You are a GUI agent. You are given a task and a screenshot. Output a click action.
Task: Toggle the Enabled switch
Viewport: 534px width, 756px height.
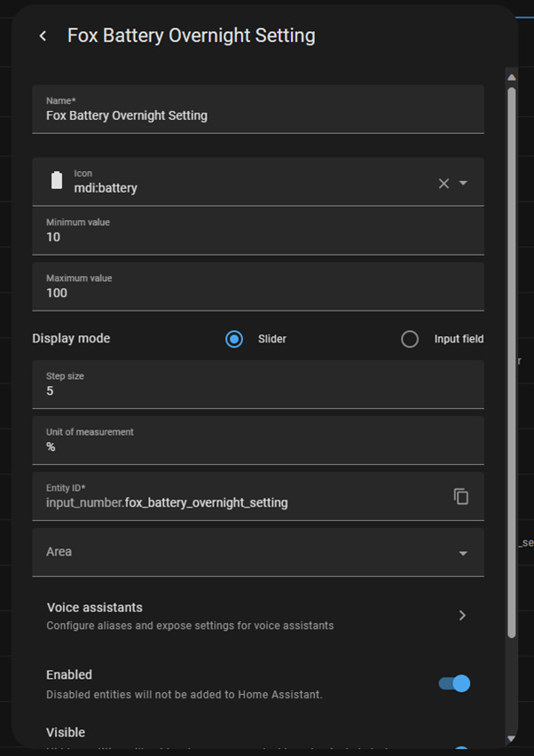pos(454,683)
